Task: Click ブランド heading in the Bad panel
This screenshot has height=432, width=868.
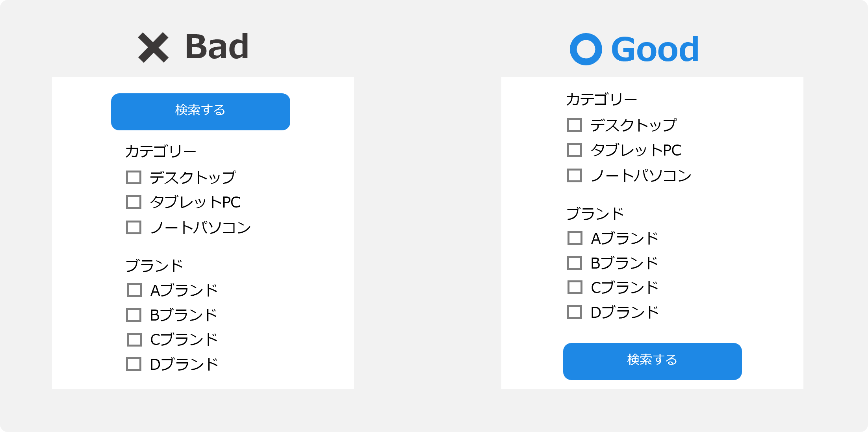Action: [x=154, y=265]
